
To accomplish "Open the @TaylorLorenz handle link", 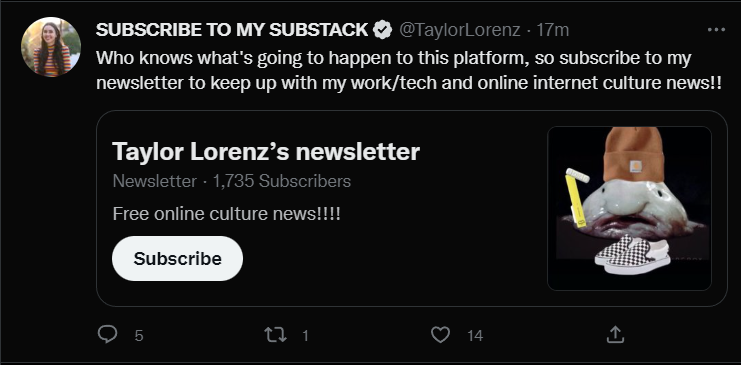I will point(459,30).
